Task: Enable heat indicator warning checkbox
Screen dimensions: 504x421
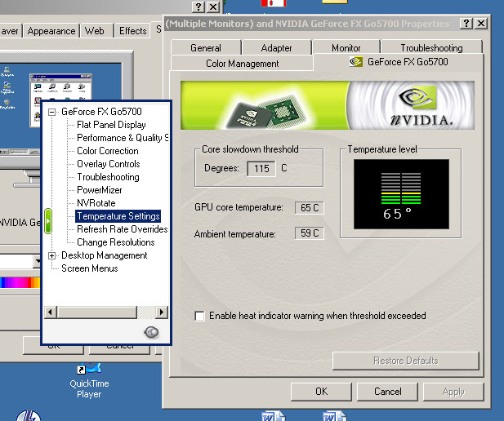Action: [x=199, y=316]
